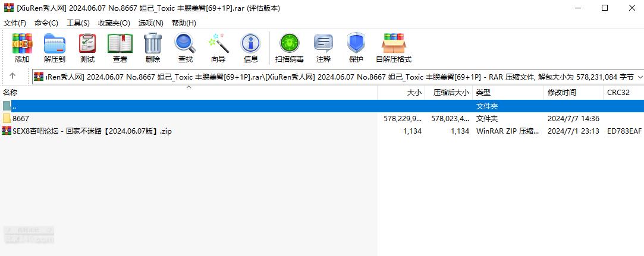The height and width of the screenshot is (256, 644).
Task: Show archive 信息 (Info) icon
Action: click(x=250, y=43)
